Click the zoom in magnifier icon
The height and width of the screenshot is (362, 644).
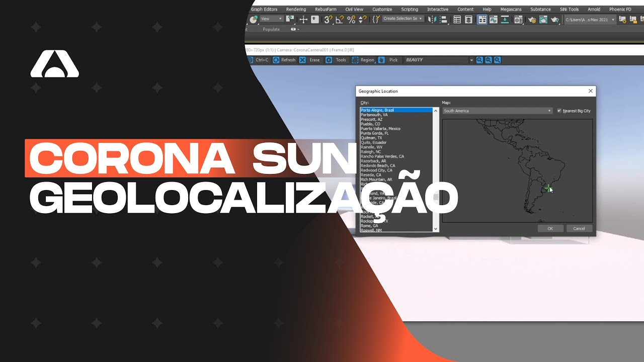(x=479, y=60)
